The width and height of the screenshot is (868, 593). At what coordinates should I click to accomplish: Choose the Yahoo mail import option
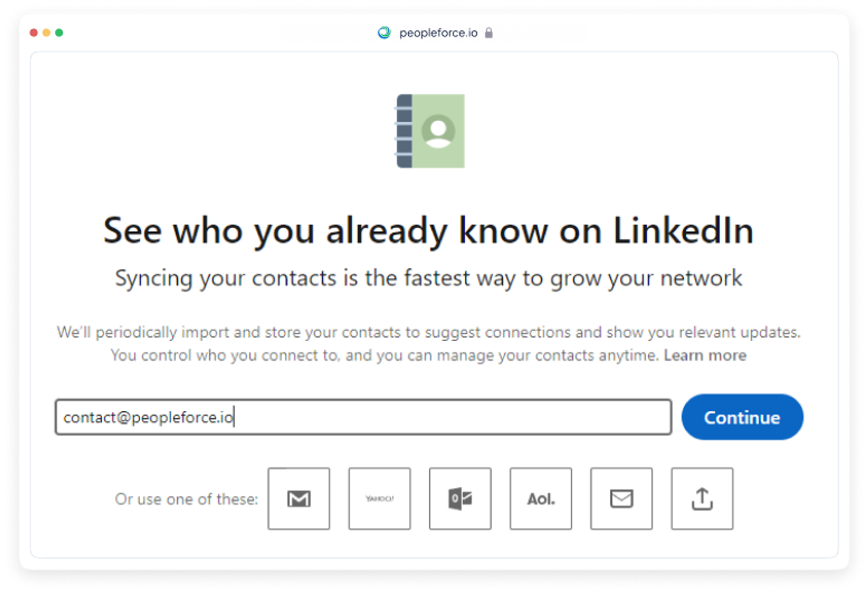pyautogui.click(x=379, y=499)
